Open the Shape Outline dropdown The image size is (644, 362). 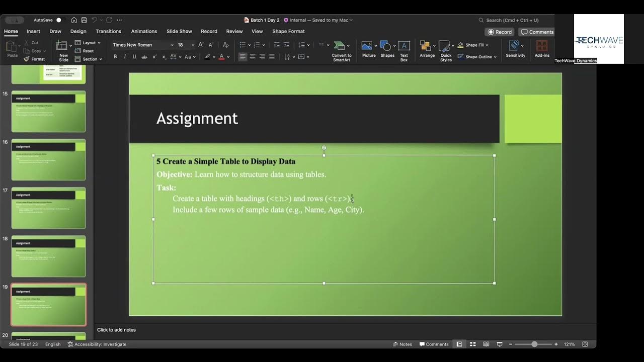[x=477, y=57]
